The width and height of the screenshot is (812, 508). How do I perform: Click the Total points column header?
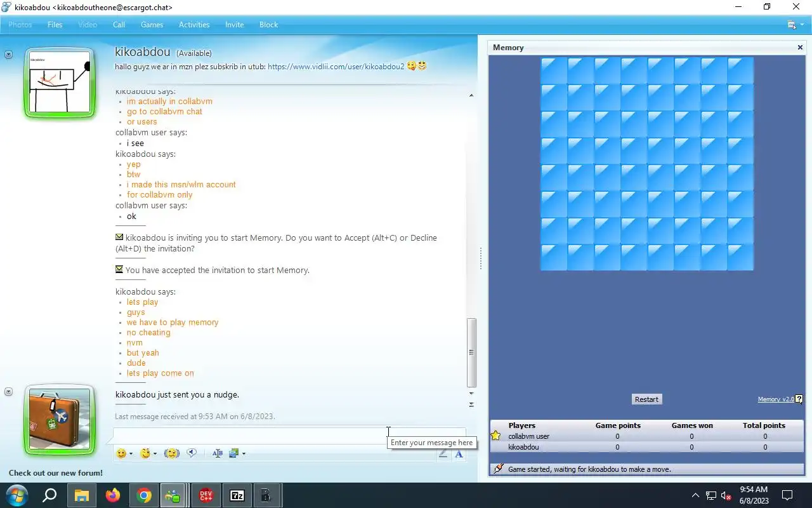point(764,425)
